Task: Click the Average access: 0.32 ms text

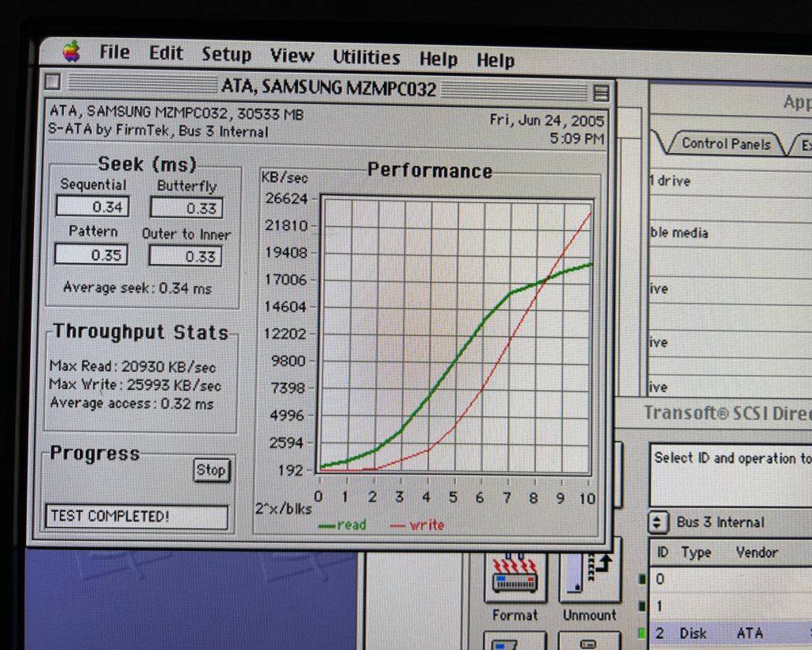Action: [x=132, y=403]
